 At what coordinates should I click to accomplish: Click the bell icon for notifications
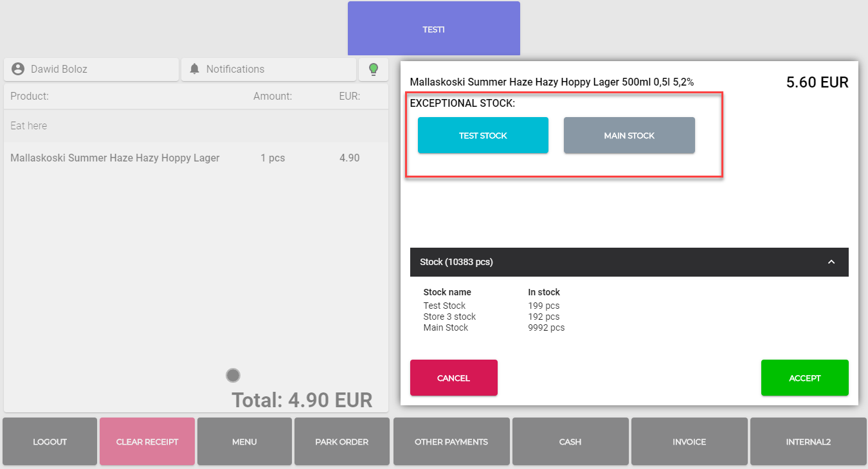click(194, 69)
